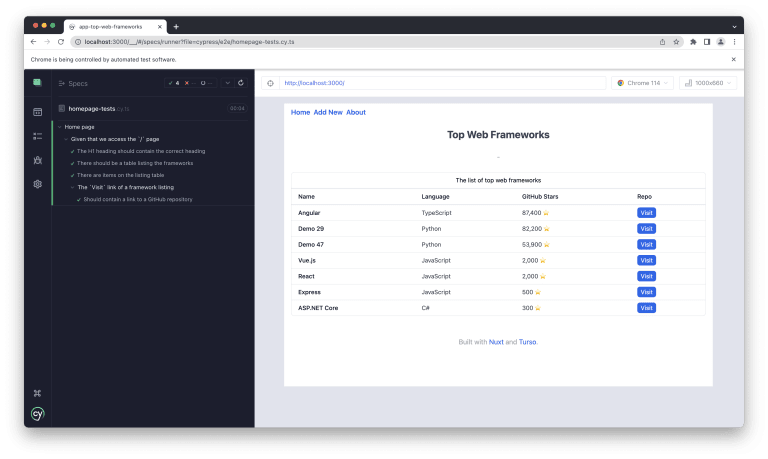
Task: Close the app-top-web-frameworks tab
Action: click(160, 27)
